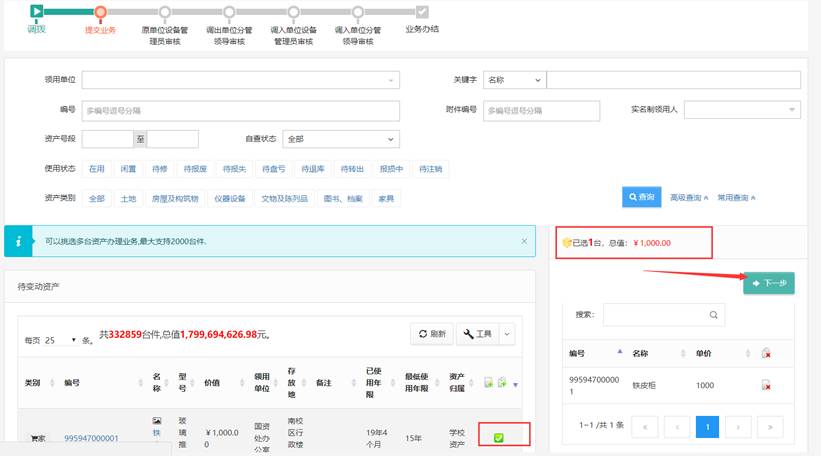Remove all selected assets via header delete icon
821x456 pixels.
click(x=765, y=353)
